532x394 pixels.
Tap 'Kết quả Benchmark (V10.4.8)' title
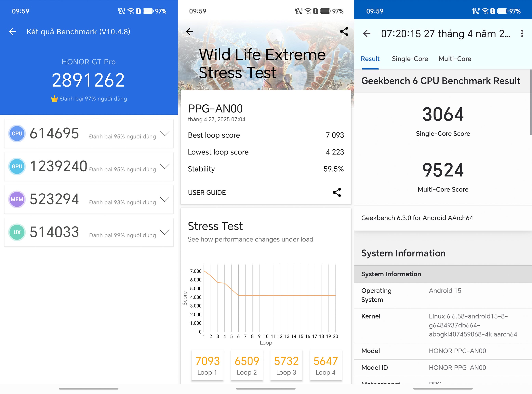tap(78, 32)
